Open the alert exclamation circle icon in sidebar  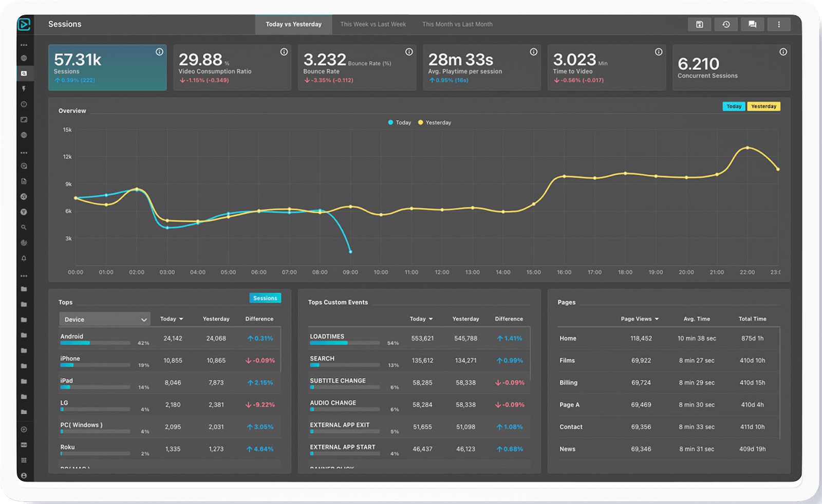(x=24, y=104)
